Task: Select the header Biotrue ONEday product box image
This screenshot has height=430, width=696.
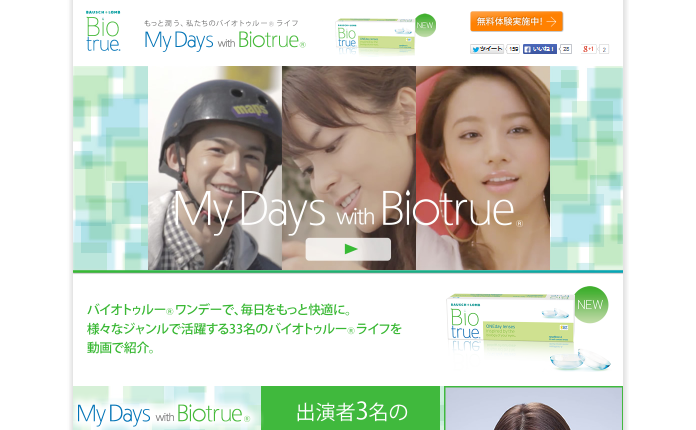Action: pyautogui.click(x=376, y=36)
